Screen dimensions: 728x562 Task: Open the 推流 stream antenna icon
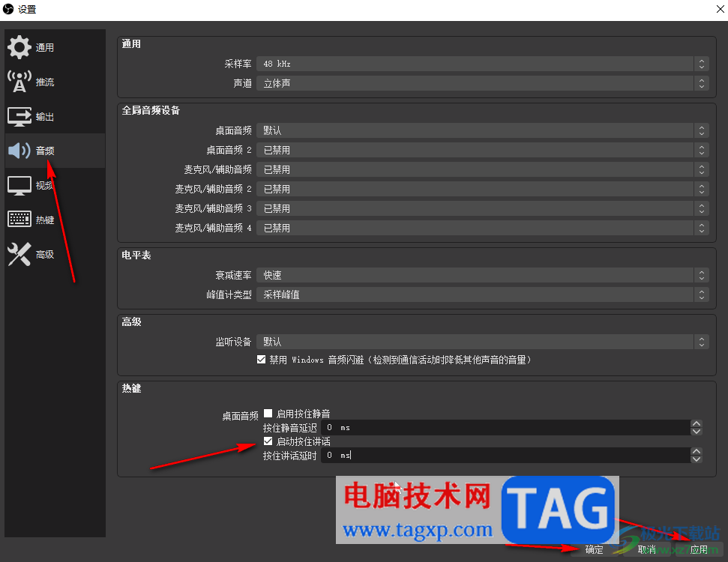[19, 82]
